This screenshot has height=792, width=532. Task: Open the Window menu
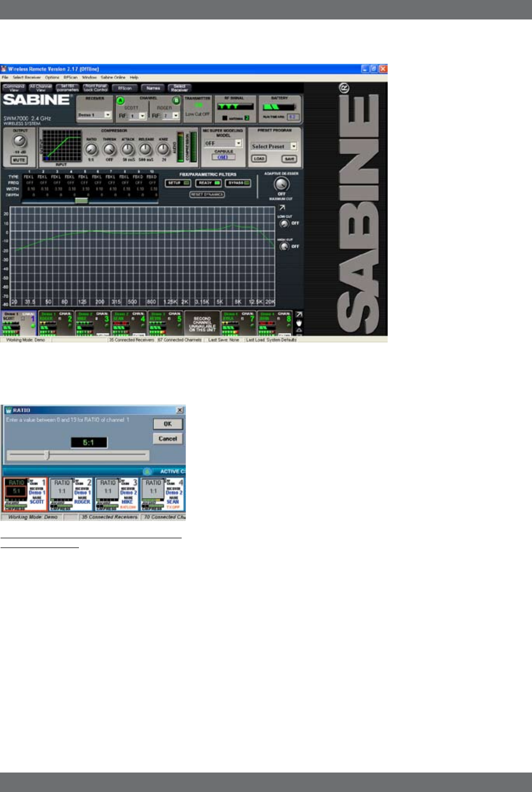89,77
